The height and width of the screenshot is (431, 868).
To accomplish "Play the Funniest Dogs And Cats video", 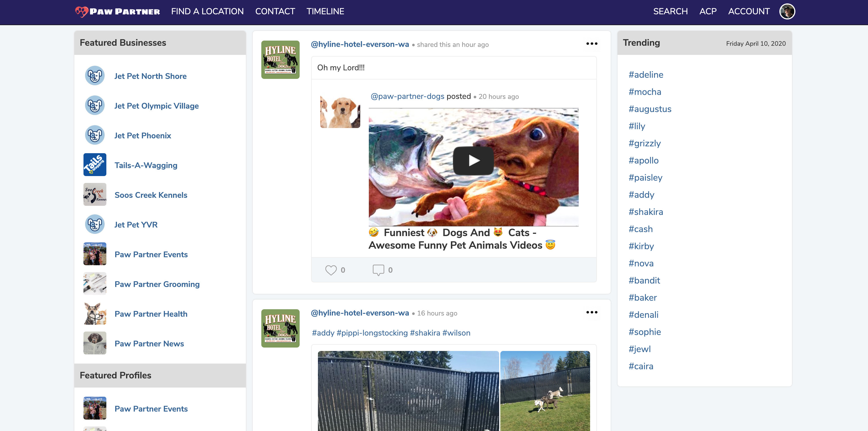I will pos(473,161).
